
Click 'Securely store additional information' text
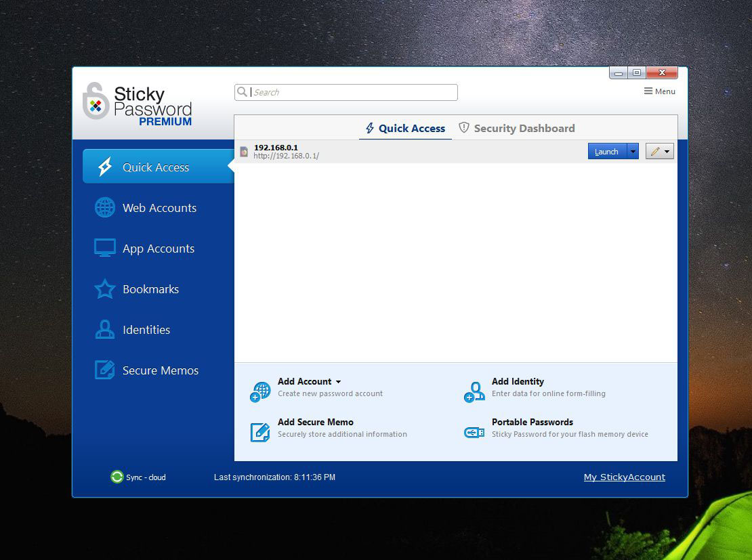(x=342, y=434)
